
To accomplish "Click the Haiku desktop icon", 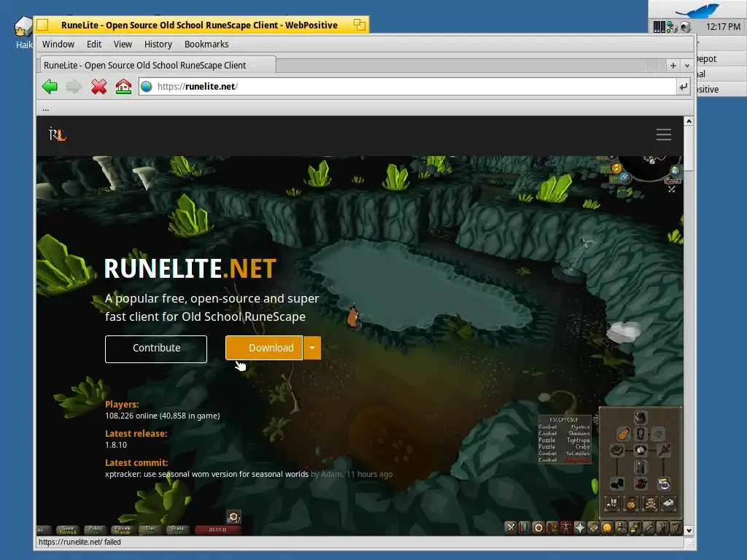I will [23, 32].
